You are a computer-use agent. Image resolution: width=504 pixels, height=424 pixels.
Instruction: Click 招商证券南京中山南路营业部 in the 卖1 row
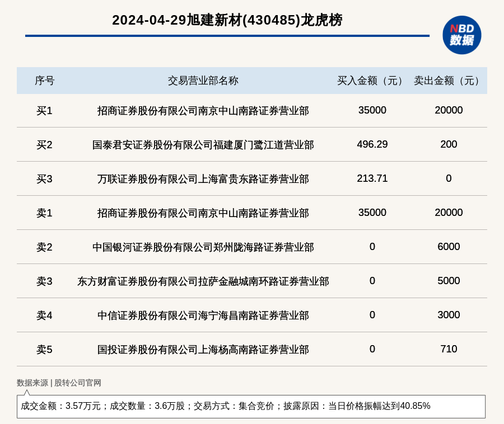203,213
